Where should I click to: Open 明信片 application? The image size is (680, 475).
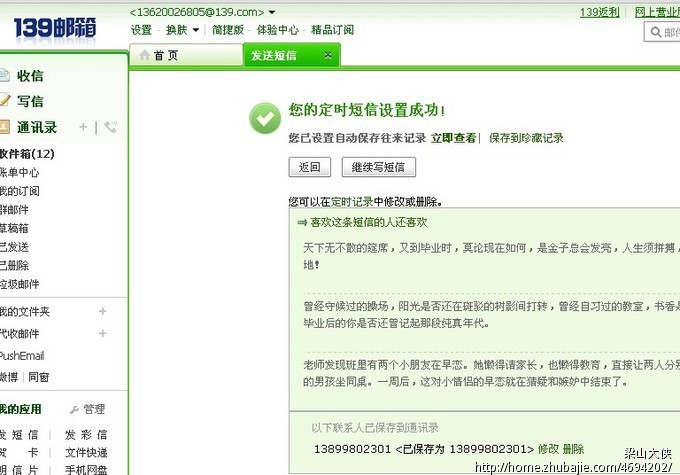[x=19, y=470]
